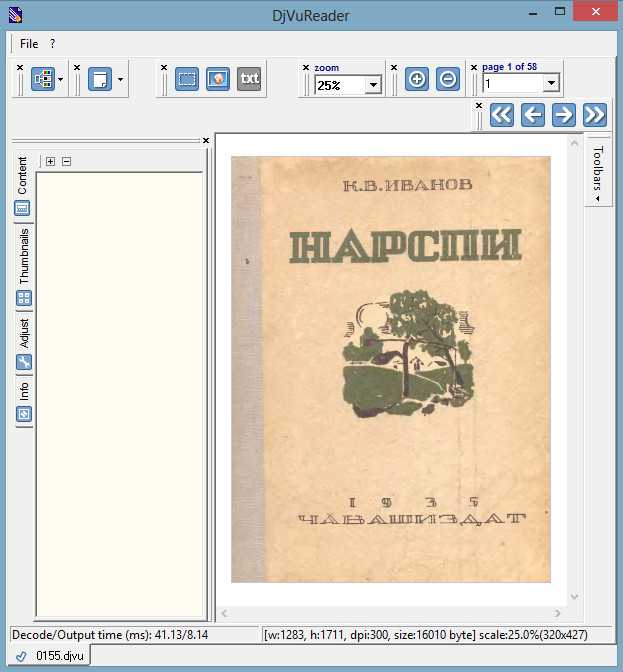Close the zoom toolbar
623x672 pixels.
[306, 68]
